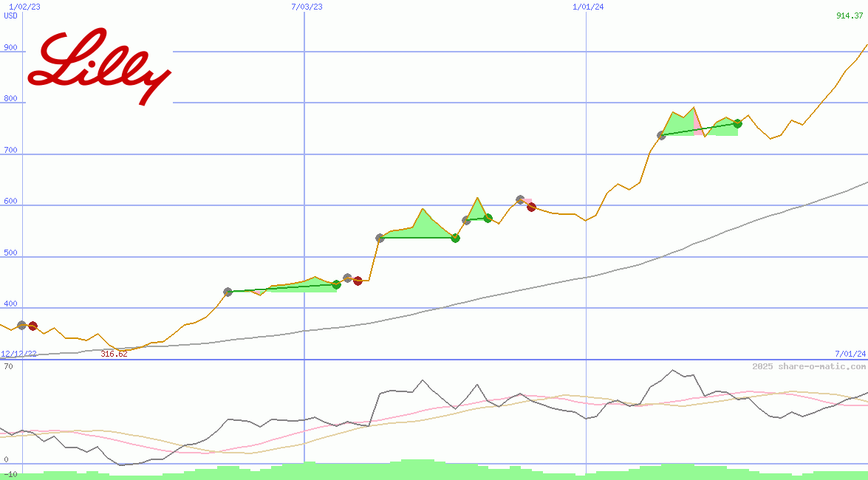Click the 12/12/22 start date label
This screenshot has height=480, width=868.
click(x=18, y=354)
